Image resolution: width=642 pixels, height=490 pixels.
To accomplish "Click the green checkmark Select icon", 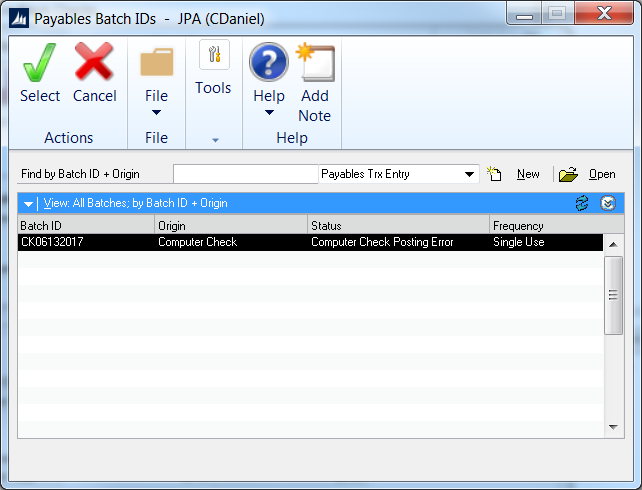I will coord(40,65).
